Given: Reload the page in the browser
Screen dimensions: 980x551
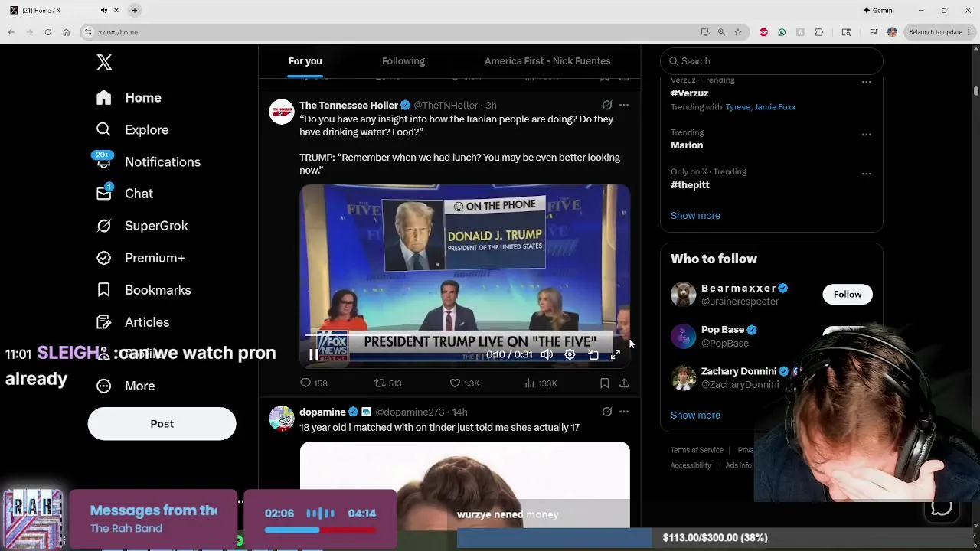Looking at the screenshot, I should coord(47,32).
